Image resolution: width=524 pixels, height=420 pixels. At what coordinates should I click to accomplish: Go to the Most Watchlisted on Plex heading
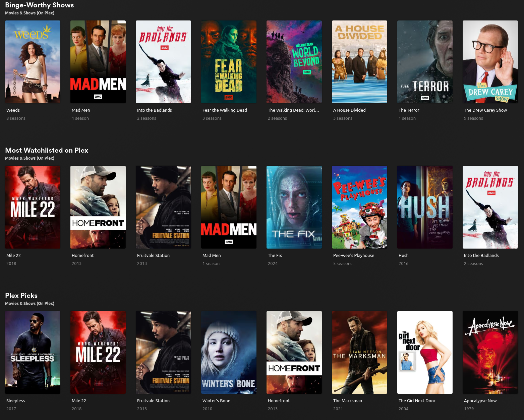point(47,150)
